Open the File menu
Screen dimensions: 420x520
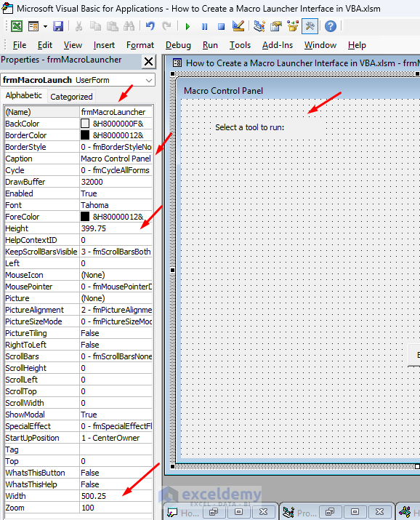click(x=20, y=45)
